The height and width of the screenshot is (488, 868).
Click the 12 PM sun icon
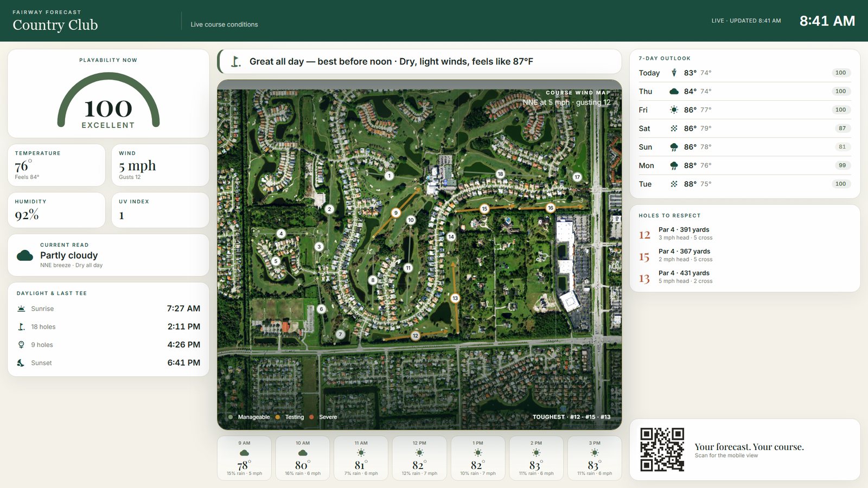point(419,453)
